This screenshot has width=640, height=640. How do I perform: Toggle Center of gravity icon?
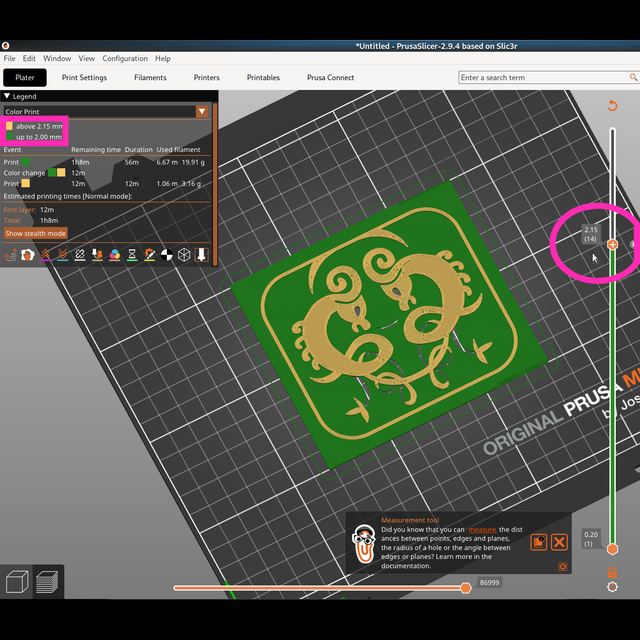(167, 255)
